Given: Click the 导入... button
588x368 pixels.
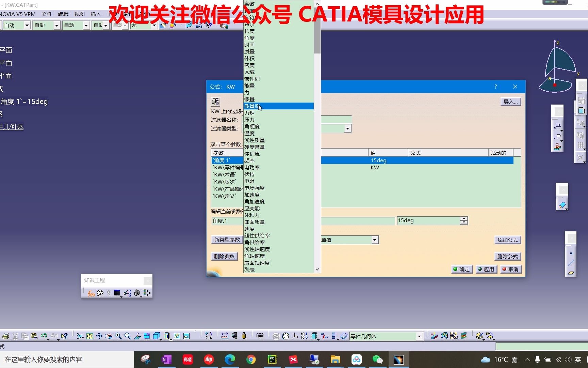Looking at the screenshot, I should [x=510, y=102].
